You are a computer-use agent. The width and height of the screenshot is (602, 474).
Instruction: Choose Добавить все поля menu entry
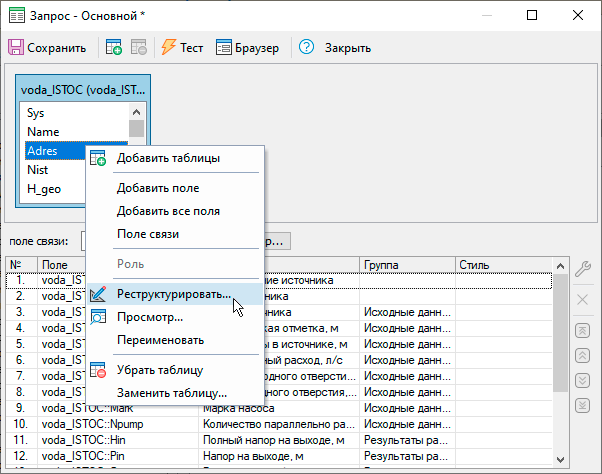pyautogui.click(x=168, y=211)
